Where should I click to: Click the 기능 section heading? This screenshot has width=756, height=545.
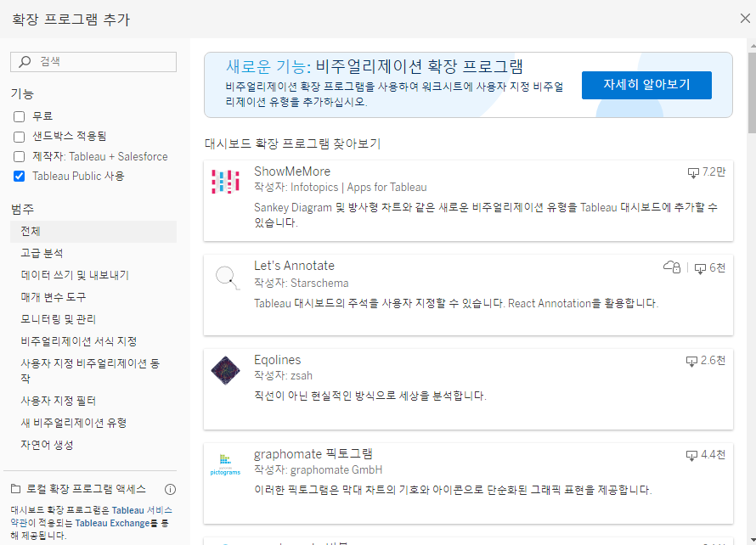(x=22, y=94)
